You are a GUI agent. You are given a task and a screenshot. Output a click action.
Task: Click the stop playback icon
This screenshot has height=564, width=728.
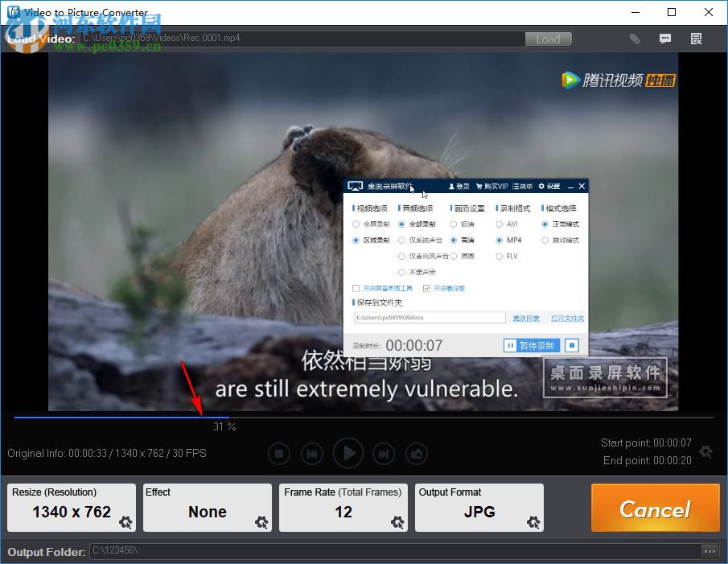279,453
